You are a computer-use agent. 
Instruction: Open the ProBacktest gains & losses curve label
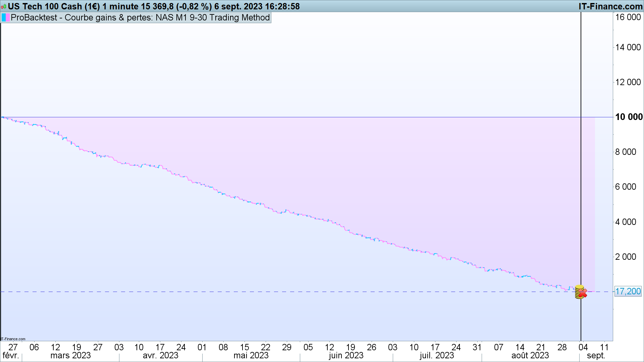140,17
